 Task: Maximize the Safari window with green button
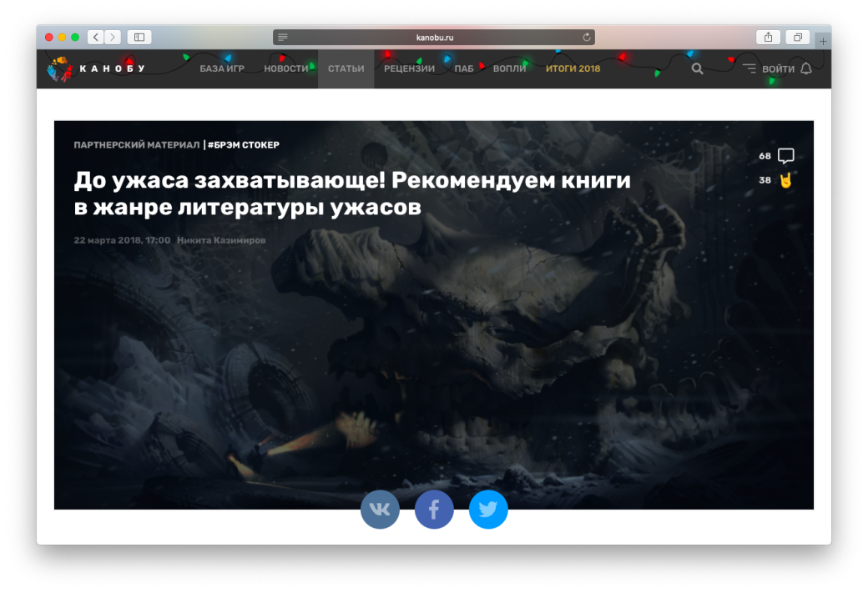[75, 37]
